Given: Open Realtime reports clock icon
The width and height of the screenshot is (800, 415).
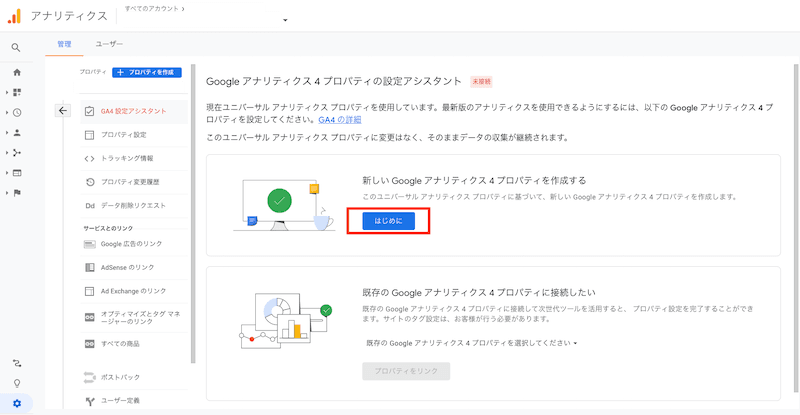Looking at the screenshot, I should 17,112.
